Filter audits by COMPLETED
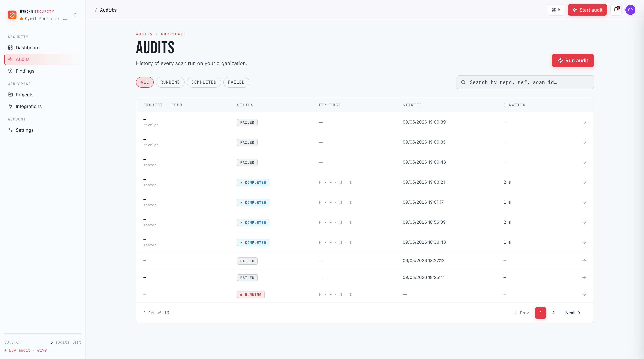Viewport: 644px width, 359px height. click(204, 82)
